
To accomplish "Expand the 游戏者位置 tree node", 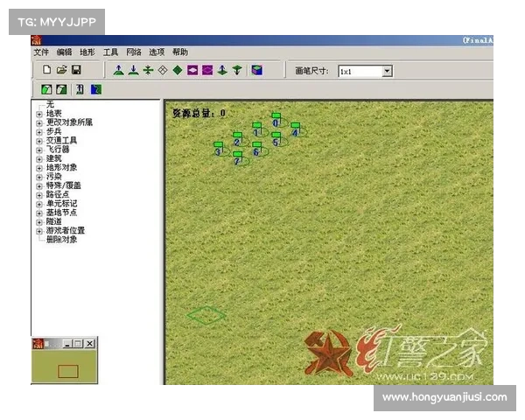I will 38,231.
